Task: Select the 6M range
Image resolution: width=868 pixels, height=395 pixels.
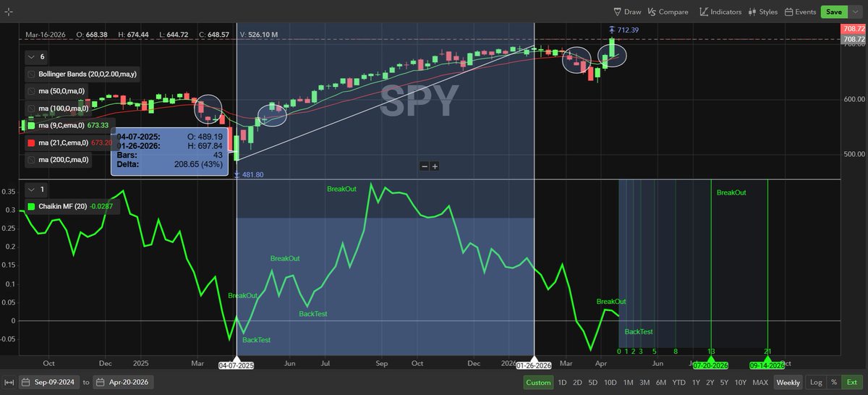Action: click(x=661, y=383)
